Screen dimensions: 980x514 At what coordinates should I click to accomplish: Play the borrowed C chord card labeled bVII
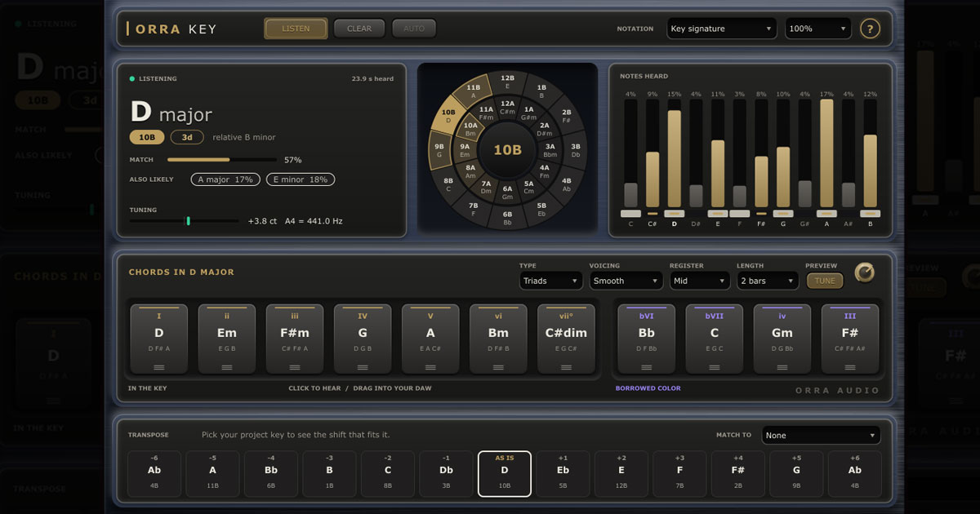715,340
